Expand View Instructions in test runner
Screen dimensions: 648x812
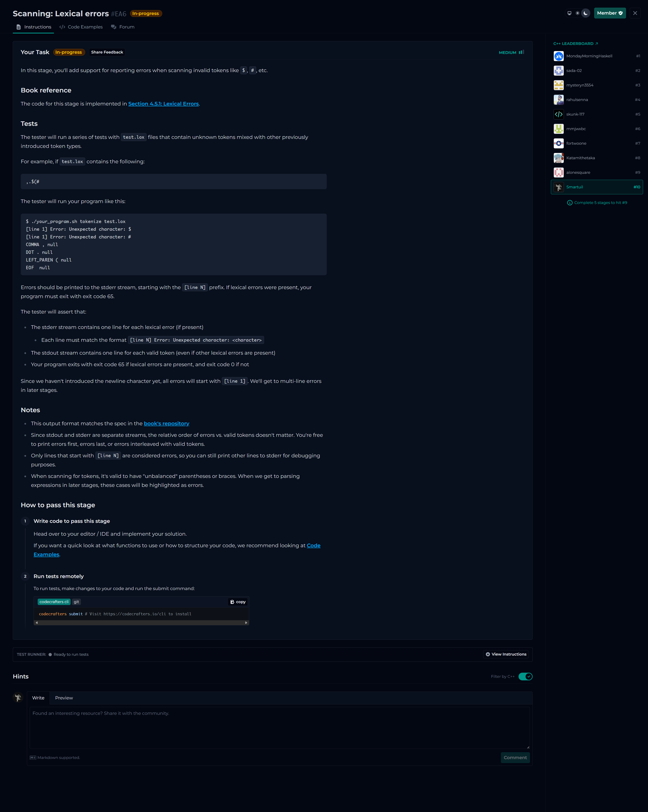coord(506,654)
